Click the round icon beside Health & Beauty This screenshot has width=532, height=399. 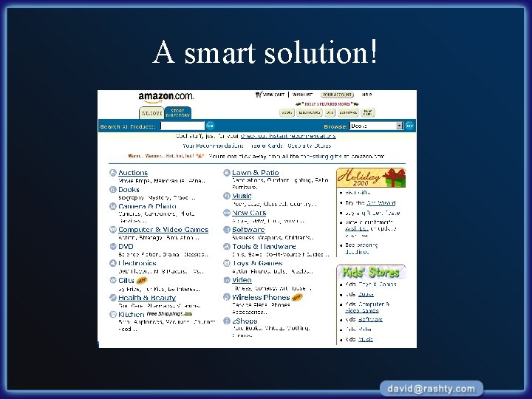pos(113,298)
